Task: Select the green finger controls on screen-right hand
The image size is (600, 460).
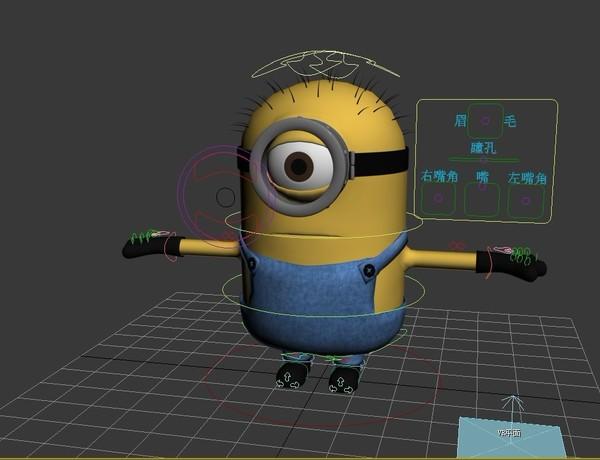Action: 523,256
